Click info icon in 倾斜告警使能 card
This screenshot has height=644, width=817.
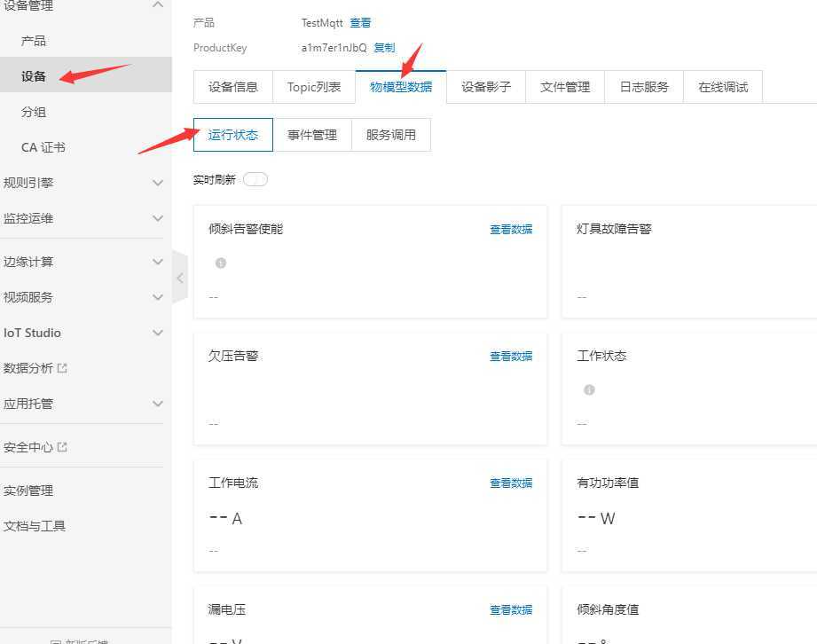click(220, 263)
